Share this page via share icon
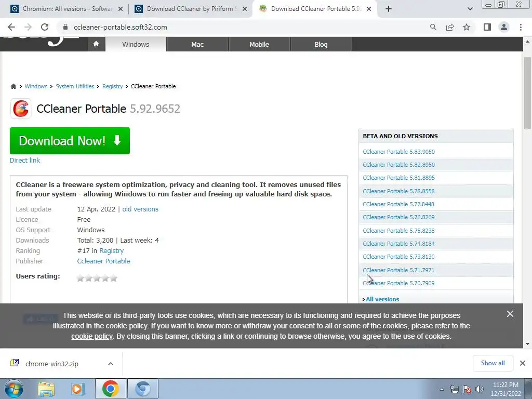This screenshot has width=532, height=399. pyautogui.click(x=450, y=27)
